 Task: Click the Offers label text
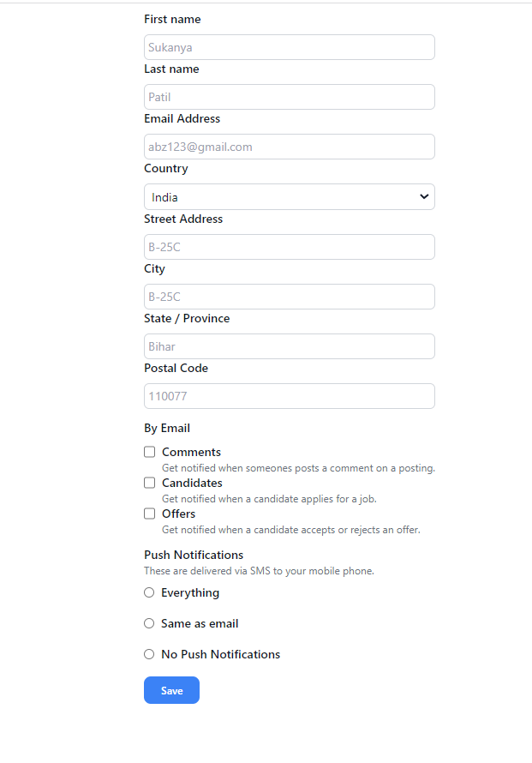coord(178,514)
